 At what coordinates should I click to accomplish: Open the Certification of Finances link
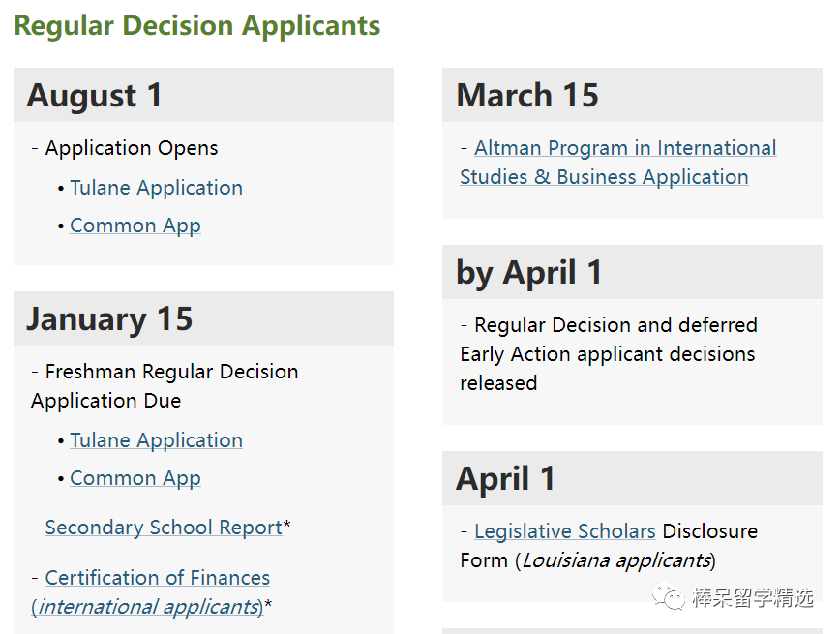pos(157,578)
